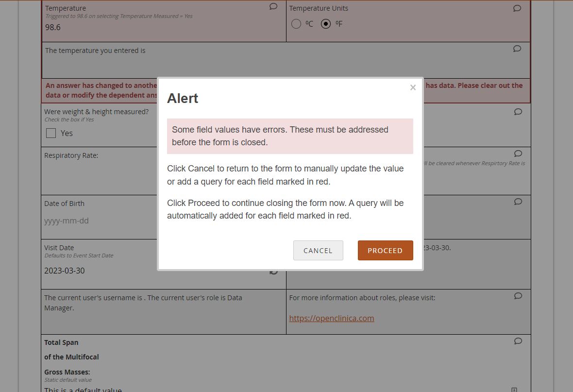Check the Yes box for weight and height measured
Image resolution: width=573 pixels, height=392 pixels.
tap(51, 133)
